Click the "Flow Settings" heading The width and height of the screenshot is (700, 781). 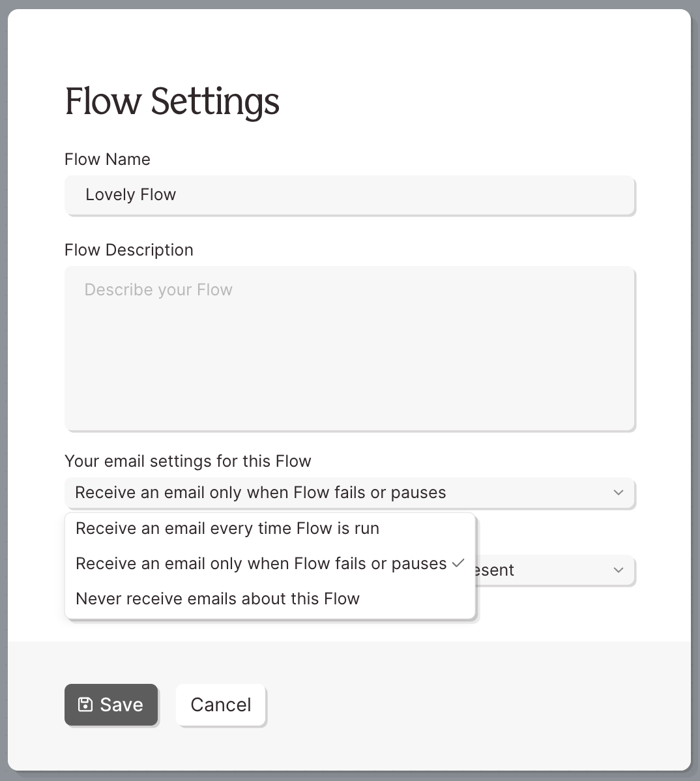pos(172,101)
